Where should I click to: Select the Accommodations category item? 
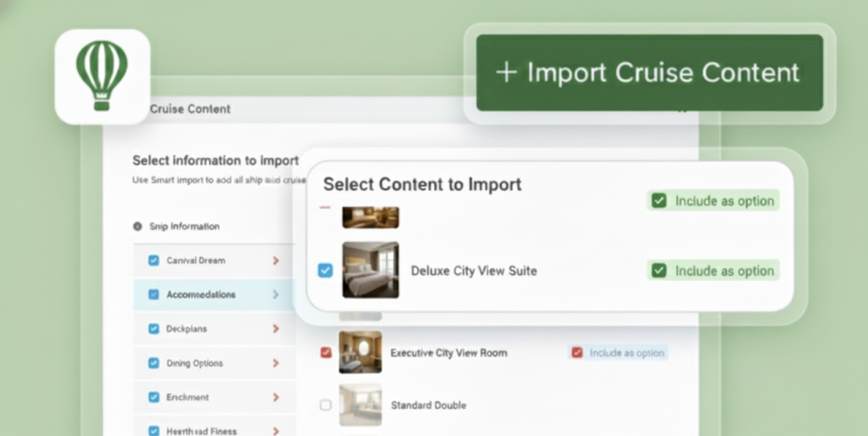click(x=201, y=295)
